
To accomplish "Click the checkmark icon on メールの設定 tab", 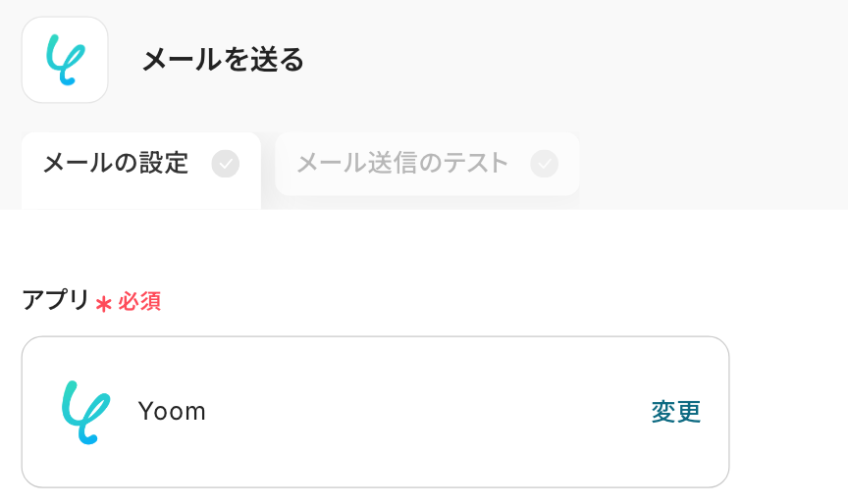I will pyautogui.click(x=226, y=164).
